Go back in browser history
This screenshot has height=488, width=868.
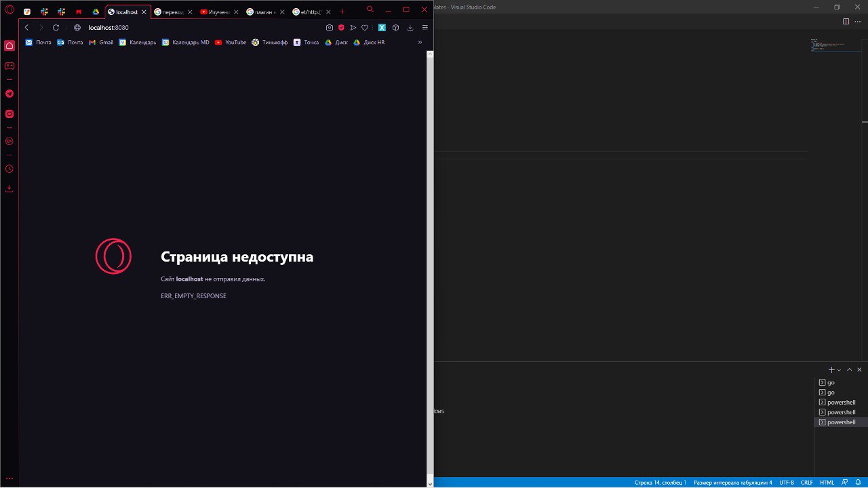[x=26, y=28]
